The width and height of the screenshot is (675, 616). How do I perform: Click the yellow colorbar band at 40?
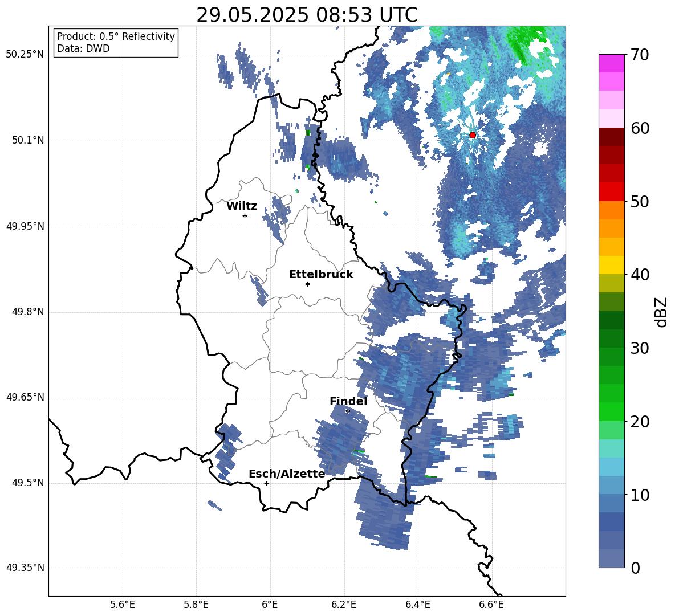611,265
